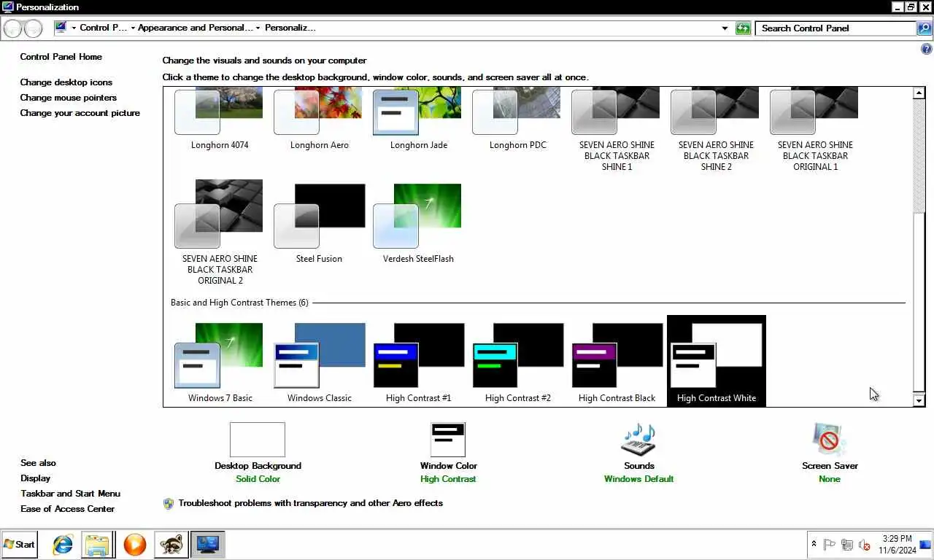The height and width of the screenshot is (560, 934).
Task: Click the help question mark icon
Action: tap(927, 50)
